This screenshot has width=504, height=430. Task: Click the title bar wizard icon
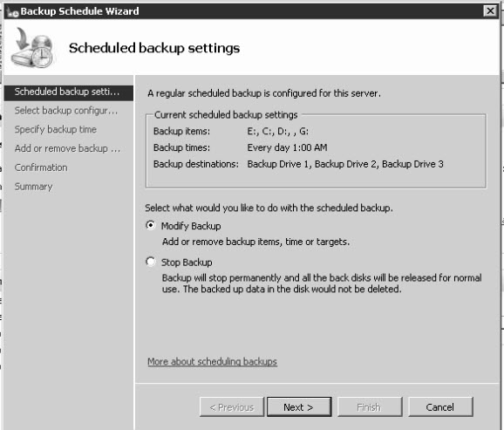coord(13,11)
